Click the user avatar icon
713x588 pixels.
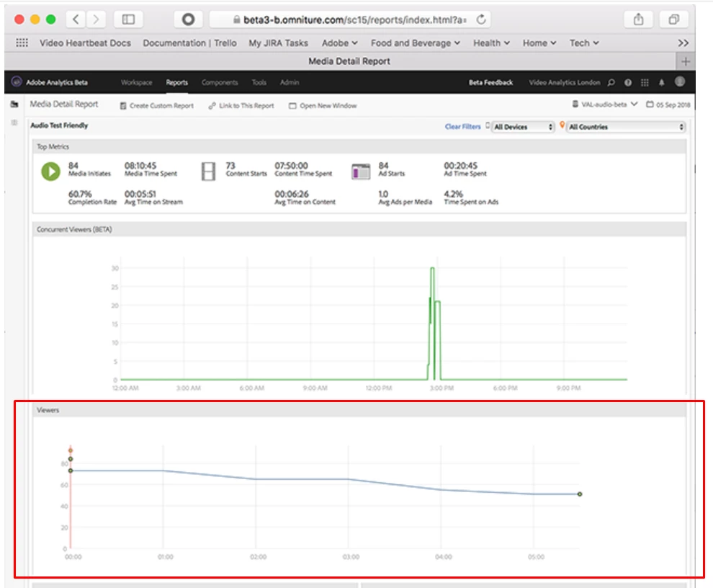pyautogui.click(x=680, y=81)
